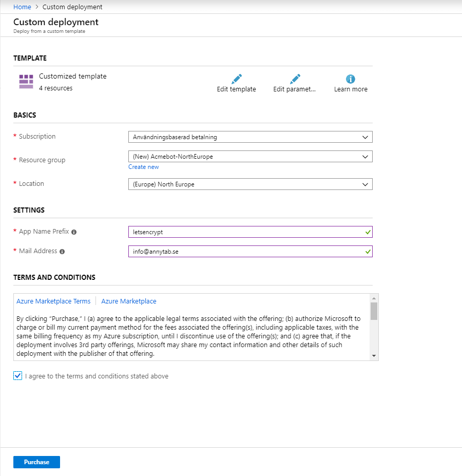
Task: Click the Edit parameters pencil icon
Action: click(x=295, y=79)
